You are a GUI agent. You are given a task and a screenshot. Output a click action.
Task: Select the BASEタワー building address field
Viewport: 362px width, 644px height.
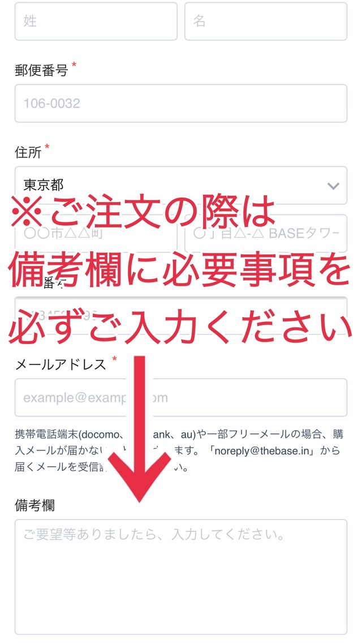(x=266, y=233)
